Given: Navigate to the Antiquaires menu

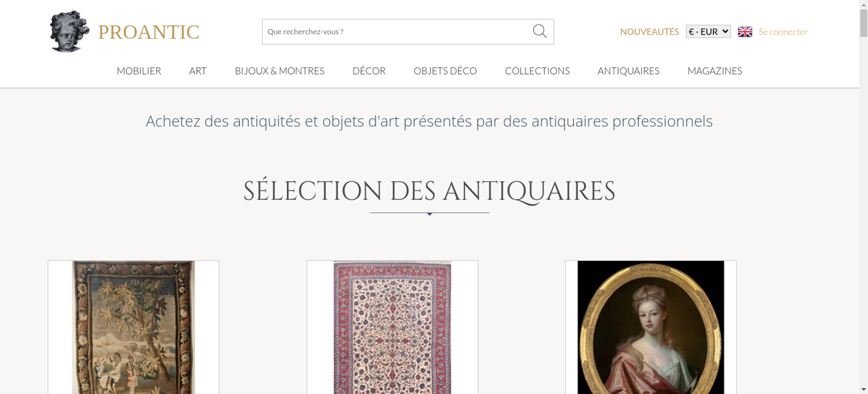Looking at the screenshot, I should tap(628, 71).
